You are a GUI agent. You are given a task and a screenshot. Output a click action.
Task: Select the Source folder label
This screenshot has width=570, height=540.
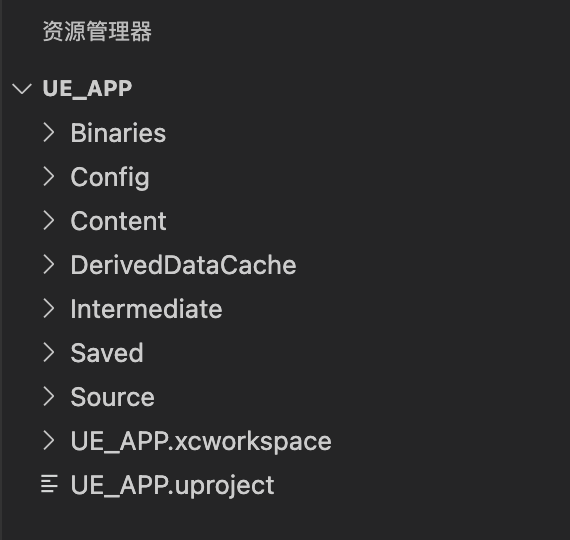(x=113, y=397)
